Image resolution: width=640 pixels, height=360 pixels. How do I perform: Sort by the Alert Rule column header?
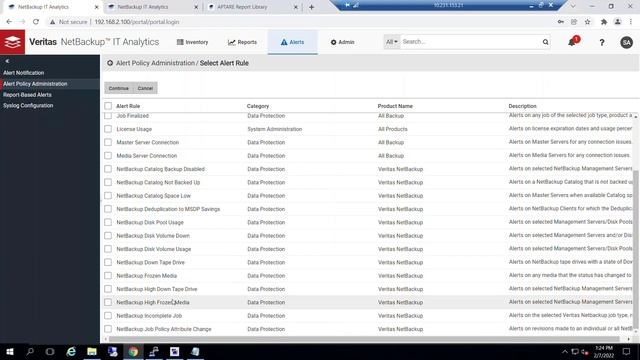(x=128, y=106)
